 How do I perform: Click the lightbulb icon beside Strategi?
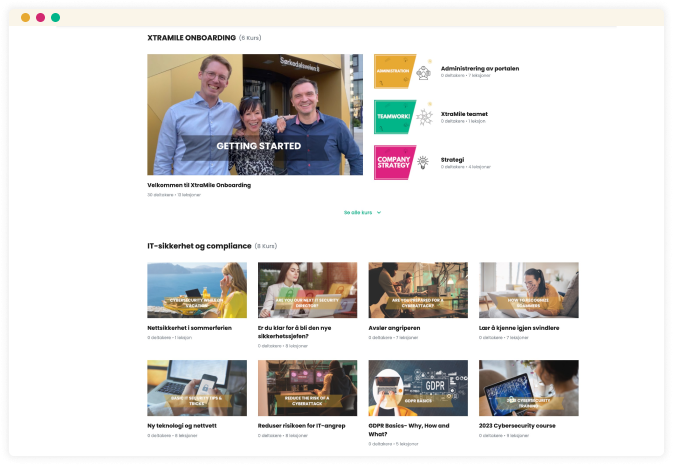(423, 162)
